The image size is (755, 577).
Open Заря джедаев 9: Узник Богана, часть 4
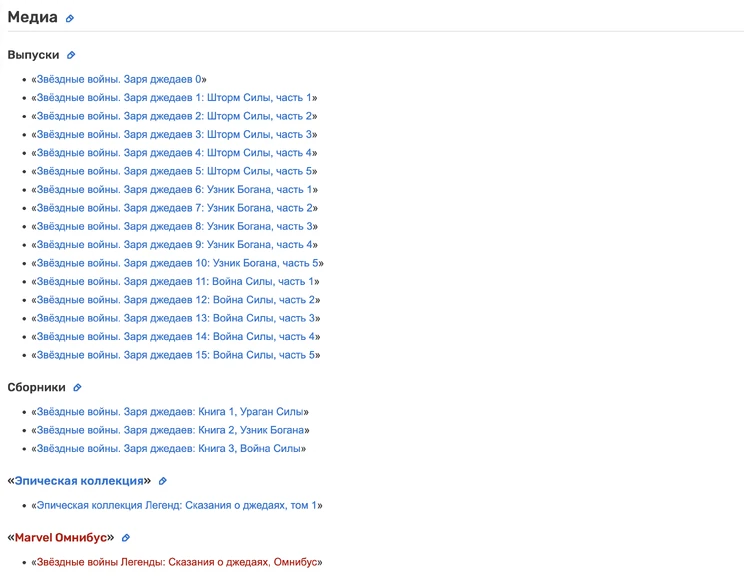tap(175, 245)
